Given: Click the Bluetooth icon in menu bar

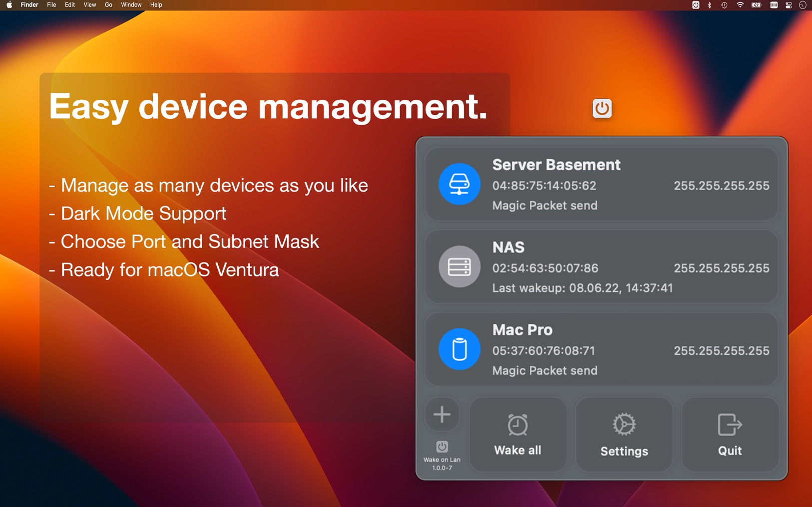Looking at the screenshot, I should [710, 5].
